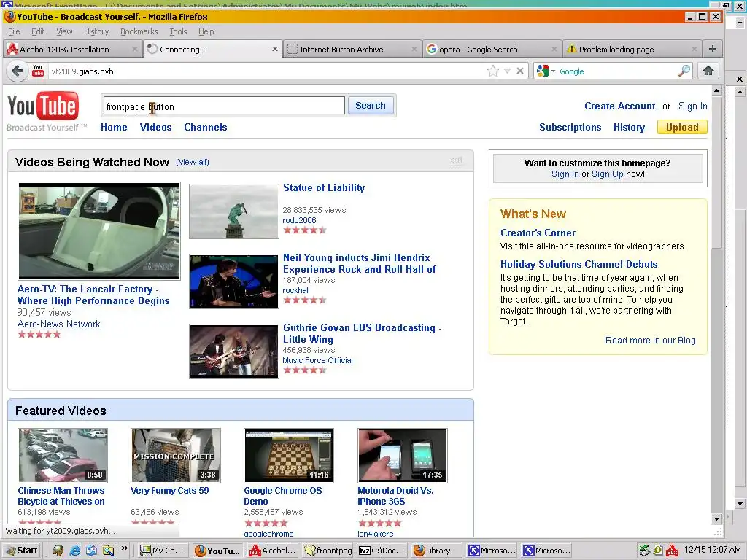
Task: Open rodc2006 uploader link
Action: [x=299, y=220]
